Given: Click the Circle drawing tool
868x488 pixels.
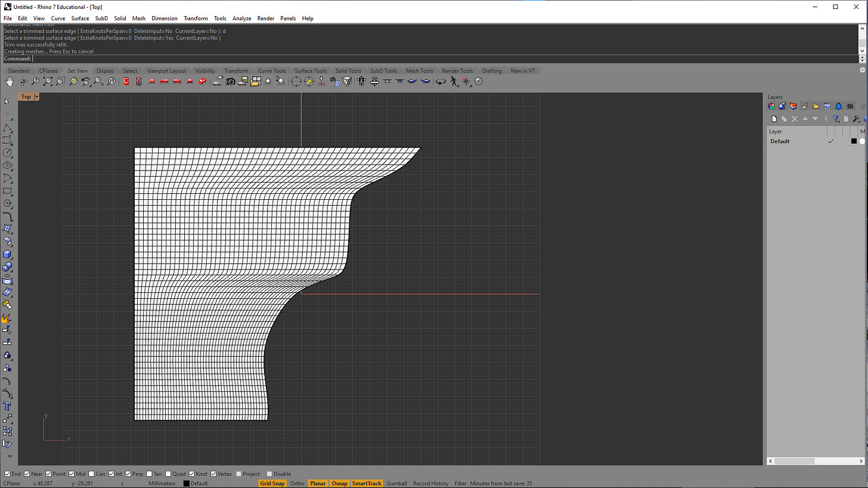Looking at the screenshot, I should 7,153.
